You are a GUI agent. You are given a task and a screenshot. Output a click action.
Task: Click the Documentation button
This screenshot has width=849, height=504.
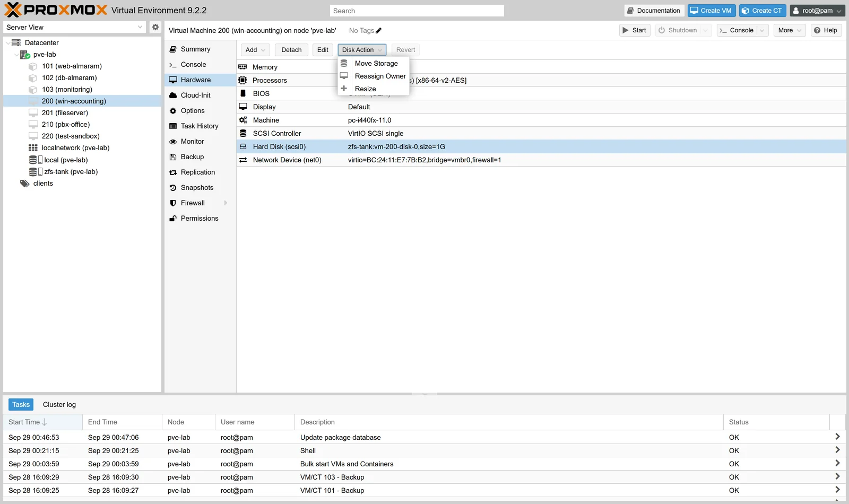click(x=654, y=11)
